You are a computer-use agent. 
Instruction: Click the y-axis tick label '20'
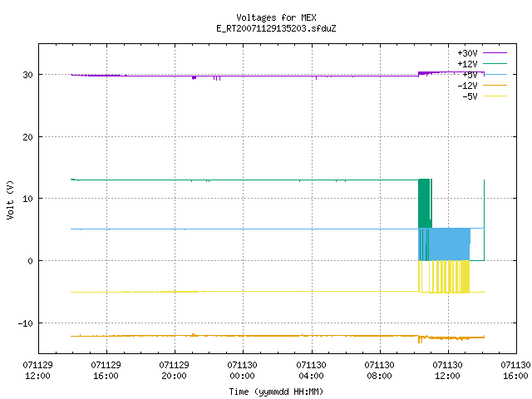pyautogui.click(x=27, y=137)
